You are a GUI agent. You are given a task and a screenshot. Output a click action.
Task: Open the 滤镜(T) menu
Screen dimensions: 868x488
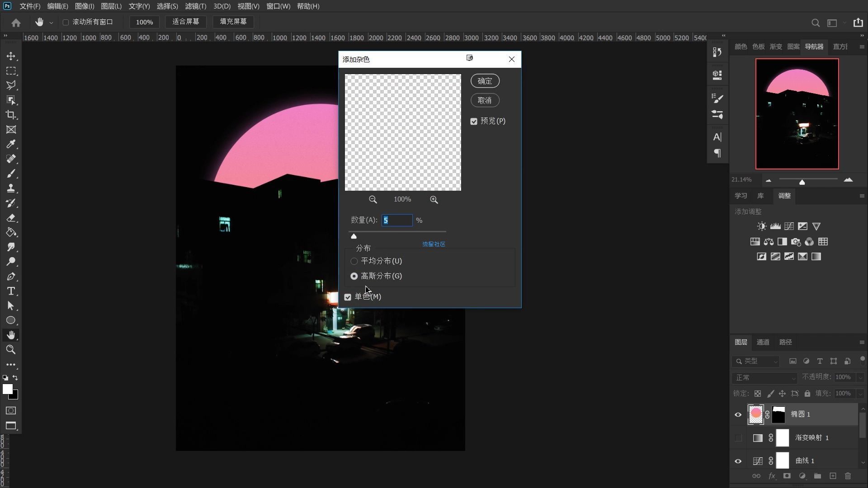(x=195, y=6)
